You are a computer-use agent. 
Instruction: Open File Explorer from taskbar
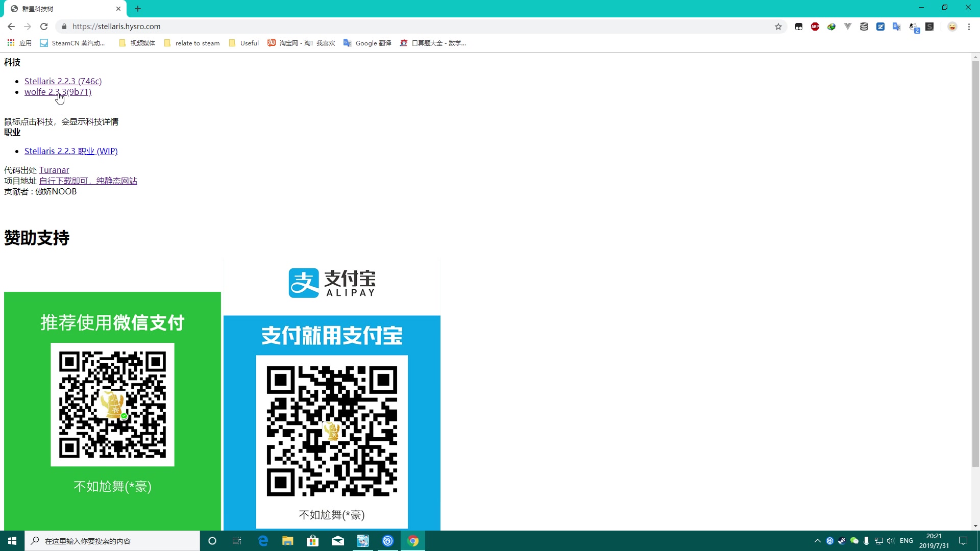click(288, 541)
